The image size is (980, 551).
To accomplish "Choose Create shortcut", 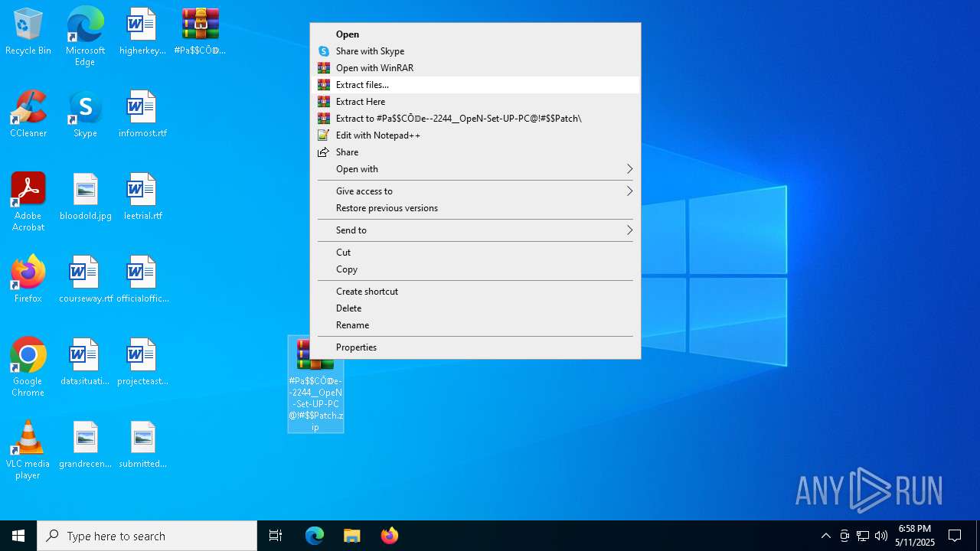I will point(475,292).
